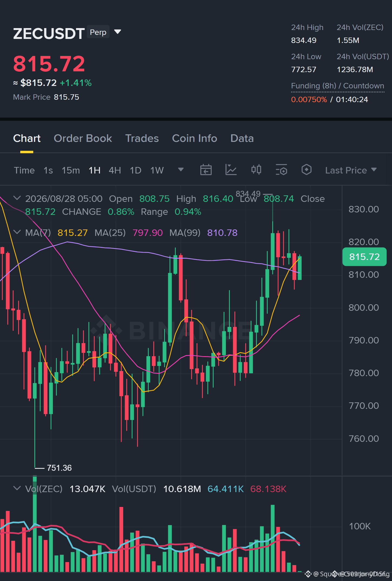Open the line chart indicators icon

(x=231, y=170)
